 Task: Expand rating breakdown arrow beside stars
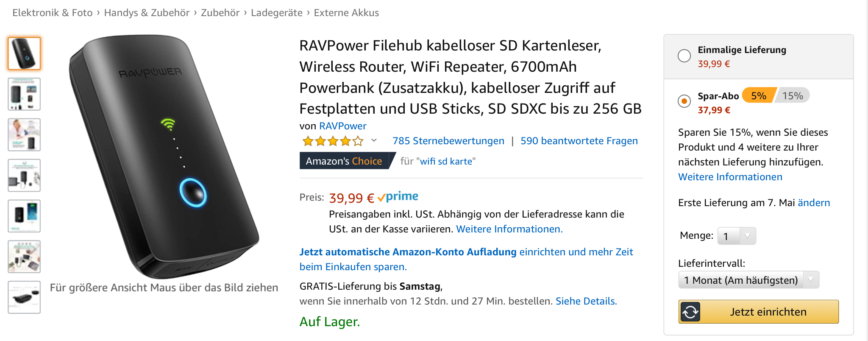coord(374,140)
